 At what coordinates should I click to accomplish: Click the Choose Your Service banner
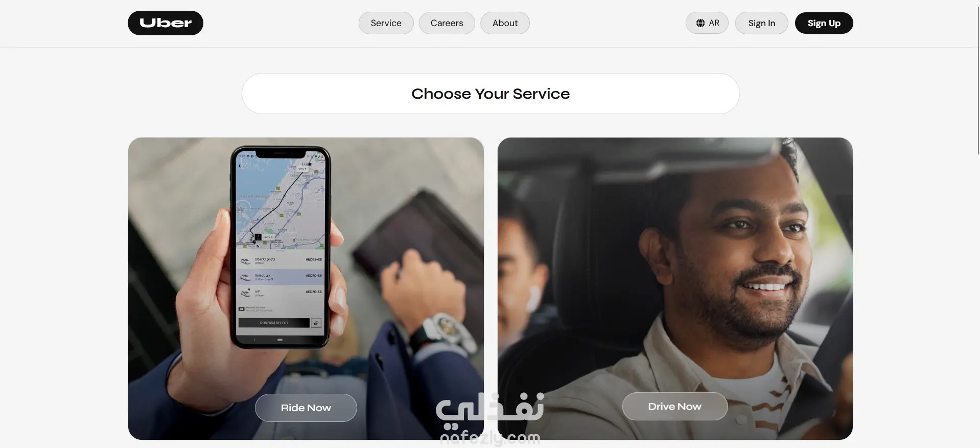coord(491,94)
